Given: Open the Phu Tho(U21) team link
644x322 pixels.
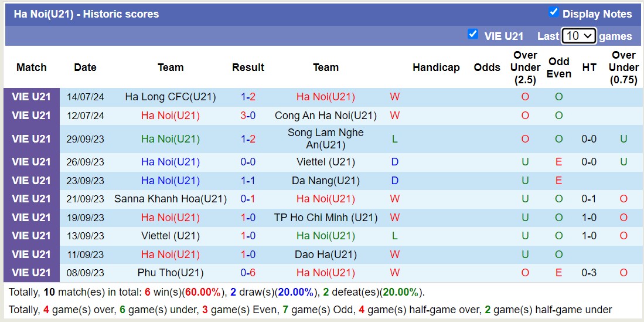Looking at the screenshot, I should tap(171, 273).
